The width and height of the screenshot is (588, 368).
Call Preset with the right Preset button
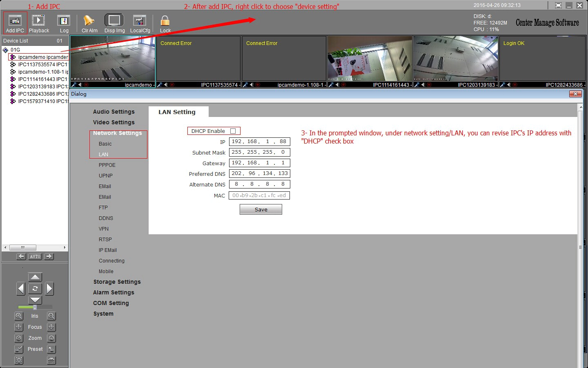click(x=51, y=349)
